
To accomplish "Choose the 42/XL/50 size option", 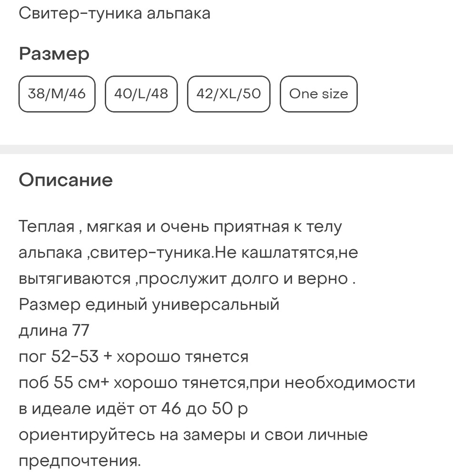I will (x=228, y=94).
